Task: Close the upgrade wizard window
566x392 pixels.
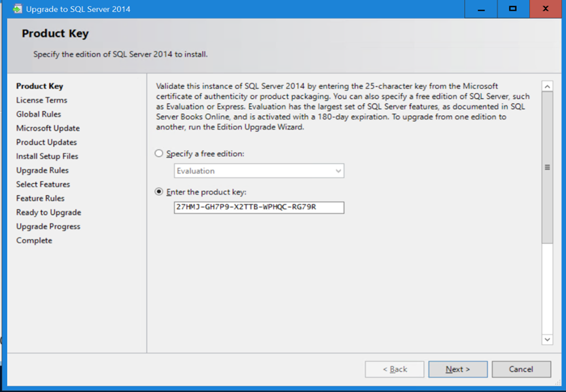Action: 546,9
